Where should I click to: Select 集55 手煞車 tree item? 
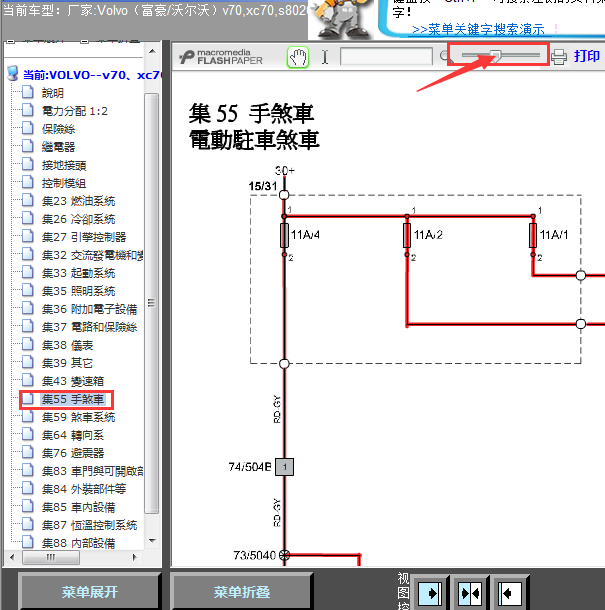point(73,399)
